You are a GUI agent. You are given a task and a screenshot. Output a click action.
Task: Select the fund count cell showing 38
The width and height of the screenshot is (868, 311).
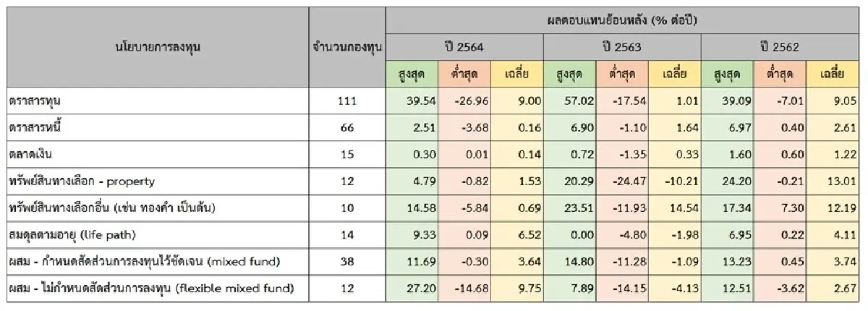pos(347,262)
